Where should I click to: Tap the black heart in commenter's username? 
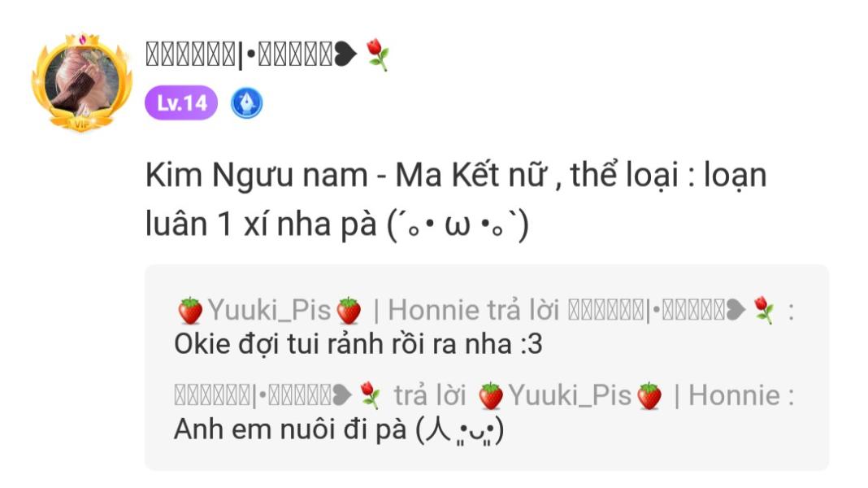point(345,54)
